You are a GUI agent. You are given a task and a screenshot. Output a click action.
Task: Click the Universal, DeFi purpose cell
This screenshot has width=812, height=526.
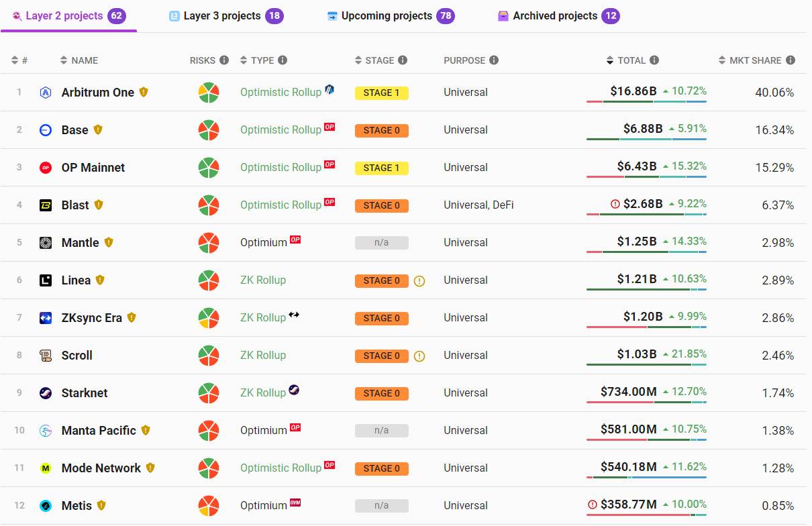[x=478, y=205]
